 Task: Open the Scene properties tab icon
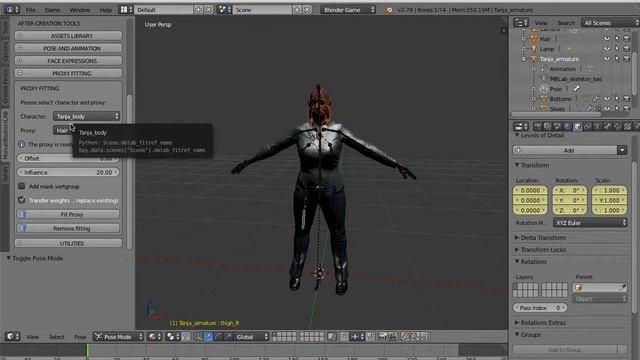click(x=558, y=127)
